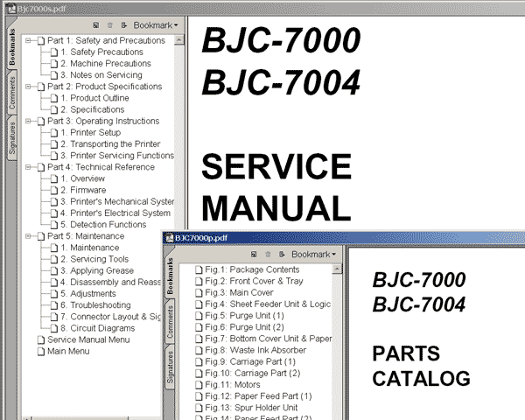Click delete bookmark trash icon in BJC7000p panel
525x420 pixels.
(268, 255)
